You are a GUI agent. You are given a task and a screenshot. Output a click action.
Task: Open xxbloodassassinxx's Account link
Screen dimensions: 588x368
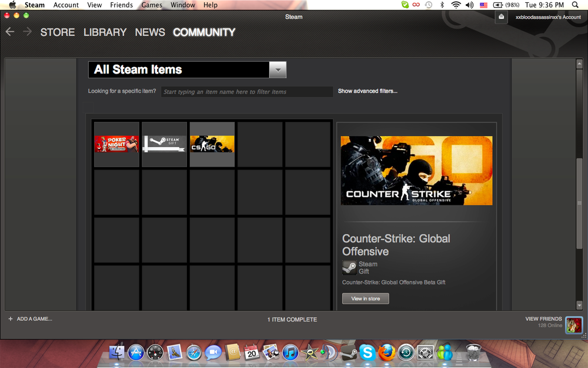coord(548,17)
